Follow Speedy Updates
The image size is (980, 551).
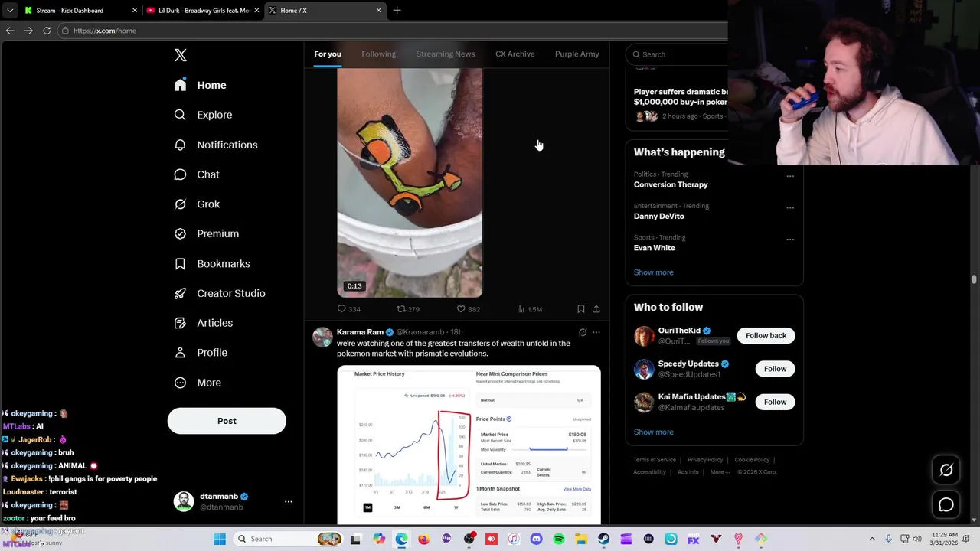click(x=775, y=369)
